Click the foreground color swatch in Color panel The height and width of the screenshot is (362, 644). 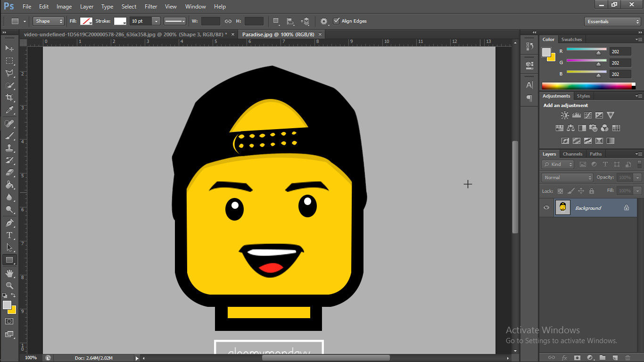[546, 52]
